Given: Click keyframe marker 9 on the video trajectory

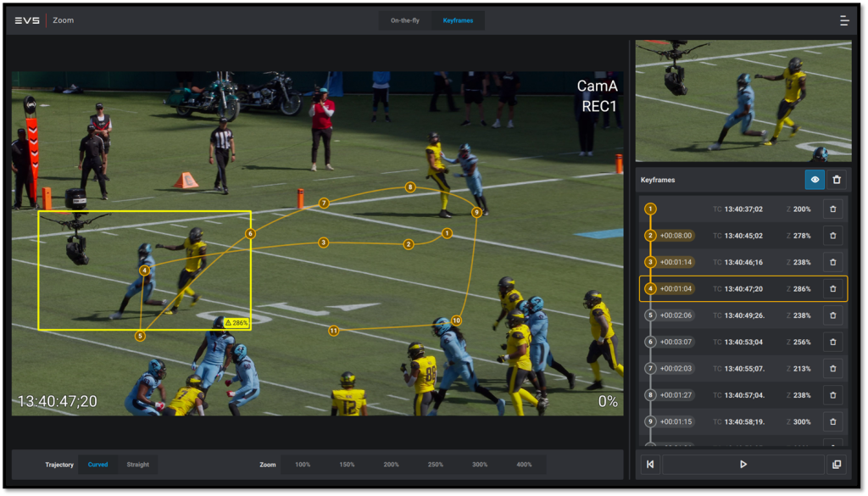Looking at the screenshot, I should pos(476,212).
